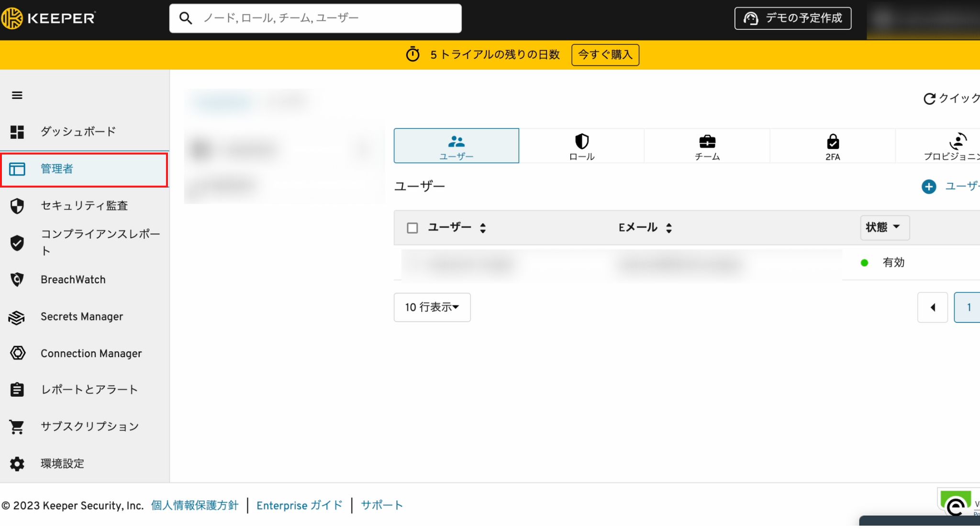Click the trial countdown timer icon

412,55
